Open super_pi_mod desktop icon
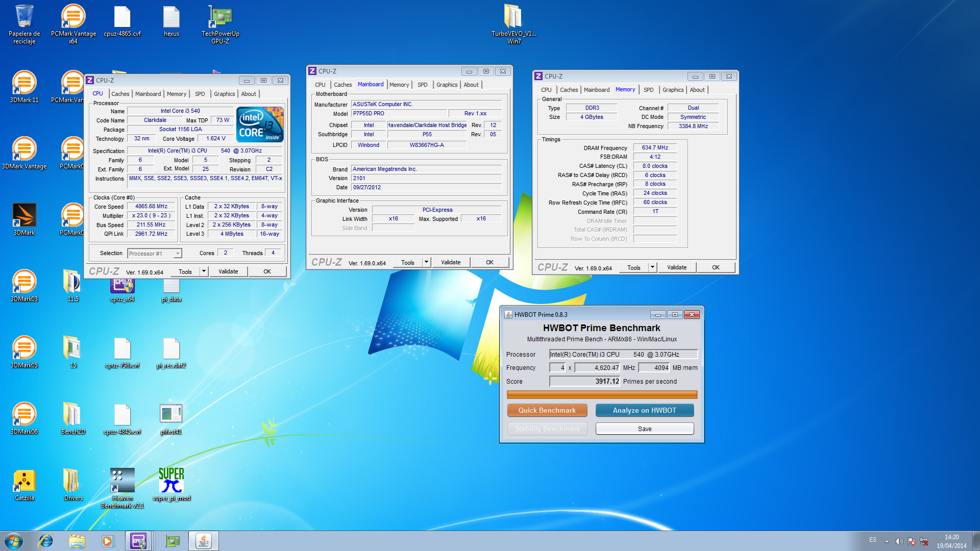 (171, 485)
